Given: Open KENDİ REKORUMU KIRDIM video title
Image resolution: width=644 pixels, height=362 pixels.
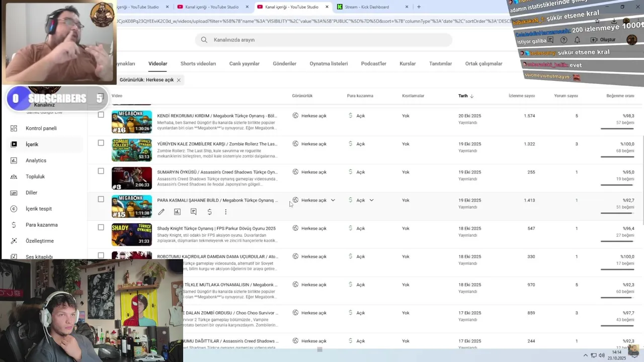Looking at the screenshot, I should 217,116.
